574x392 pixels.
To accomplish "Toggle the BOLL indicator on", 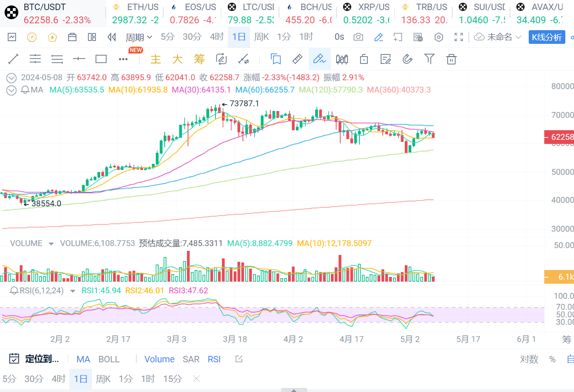I will click(109, 359).
